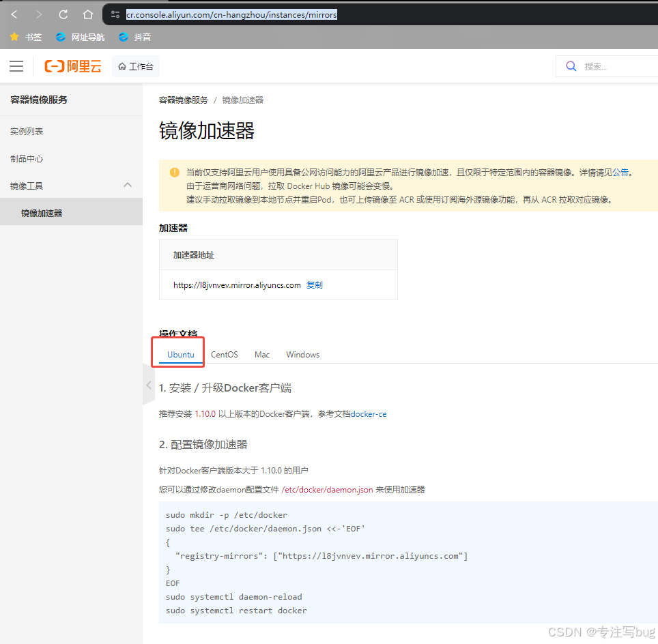Go back using browser back arrow
This screenshot has width=658, height=644.
(x=14, y=15)
